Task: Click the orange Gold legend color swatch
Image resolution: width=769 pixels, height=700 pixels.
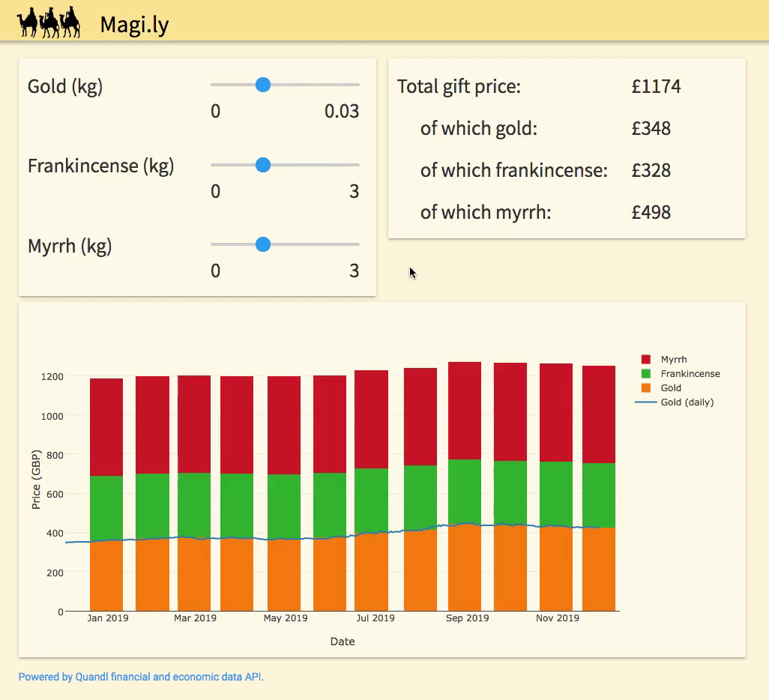Action: tap(646, 388)
